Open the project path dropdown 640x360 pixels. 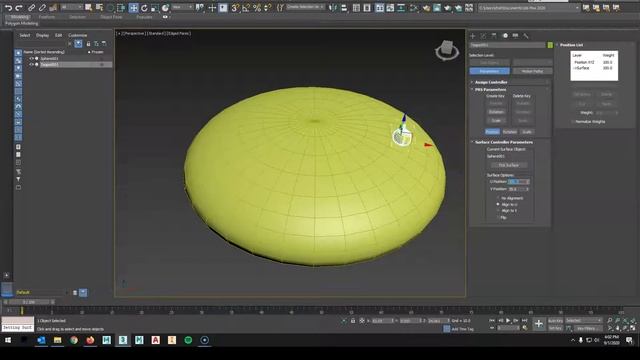point(529,8)
